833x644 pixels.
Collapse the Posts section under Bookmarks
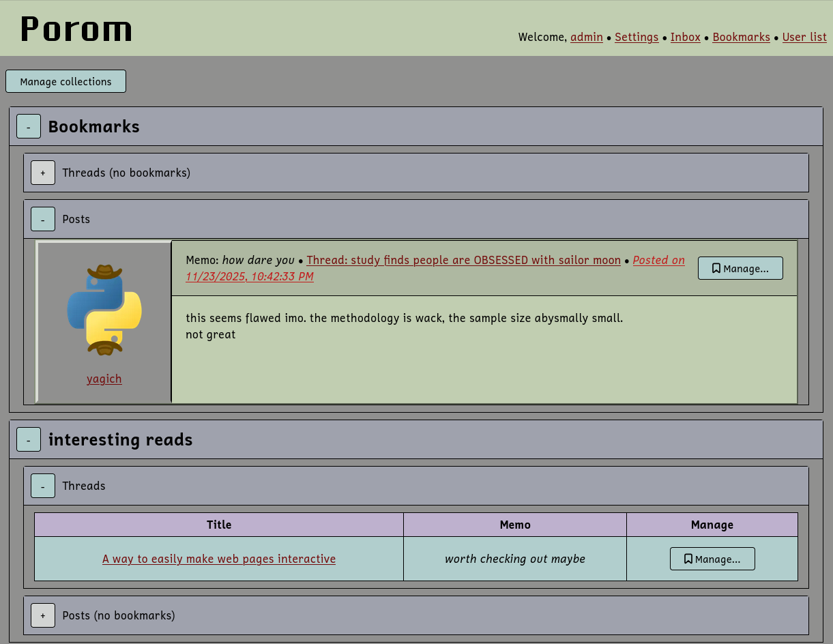tap(43, 220)
